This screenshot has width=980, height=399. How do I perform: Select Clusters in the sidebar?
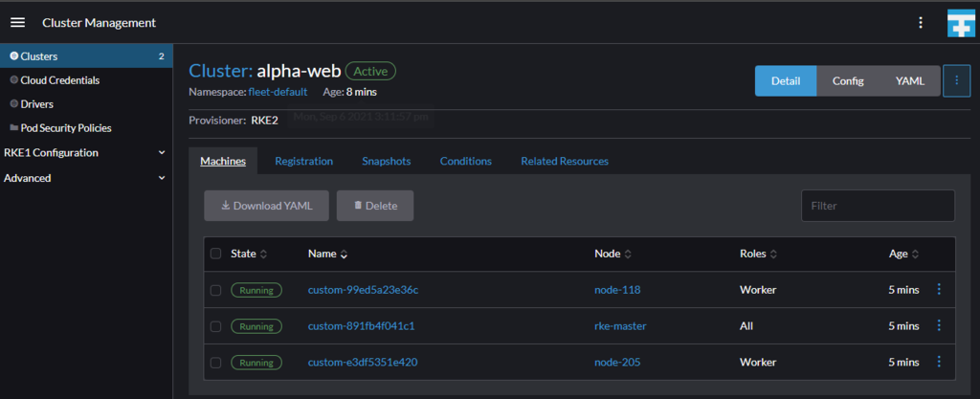coord(86,56)
